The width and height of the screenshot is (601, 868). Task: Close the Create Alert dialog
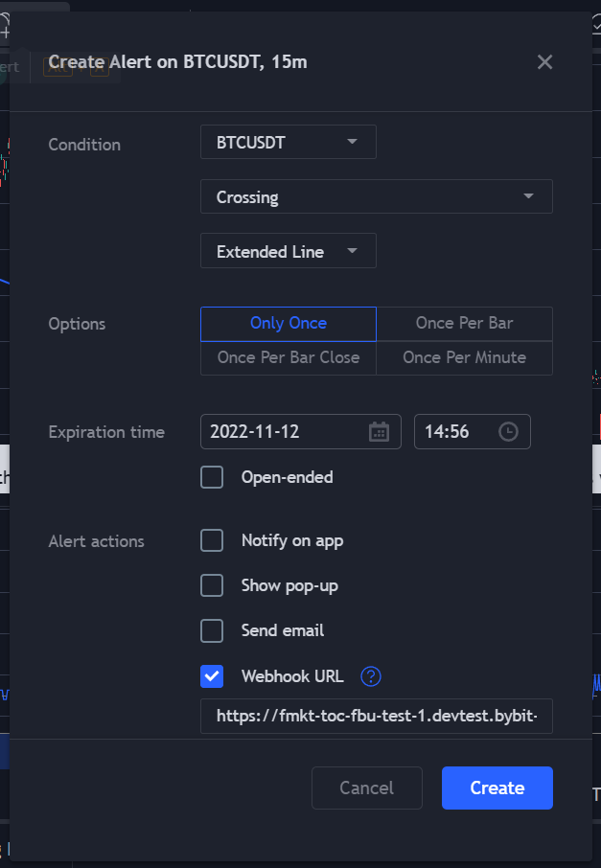click(x=544, y=62)
